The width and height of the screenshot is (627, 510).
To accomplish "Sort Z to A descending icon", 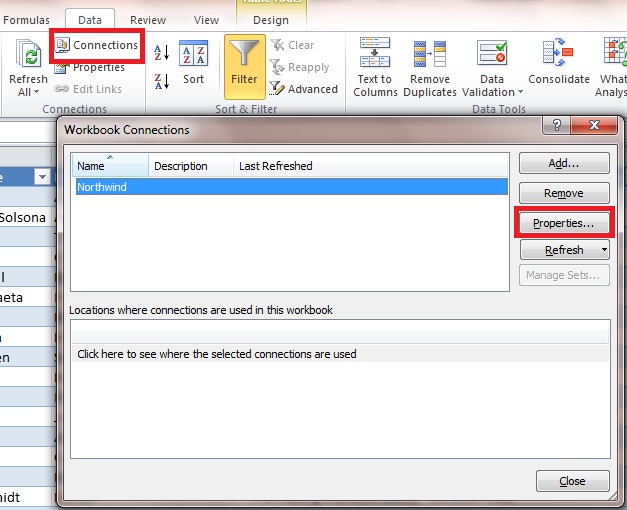I will pyautogui.click(x=162, y=80).
